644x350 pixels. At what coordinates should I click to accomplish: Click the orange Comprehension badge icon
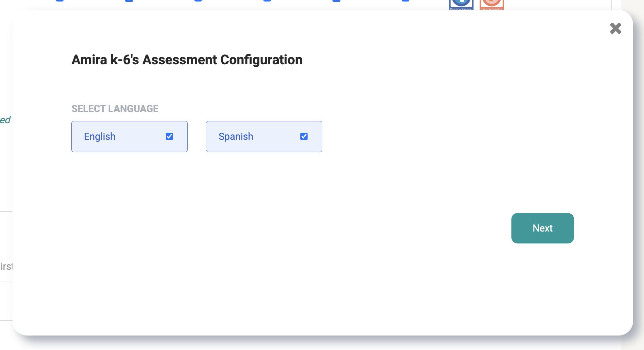[x=491, y=5]
